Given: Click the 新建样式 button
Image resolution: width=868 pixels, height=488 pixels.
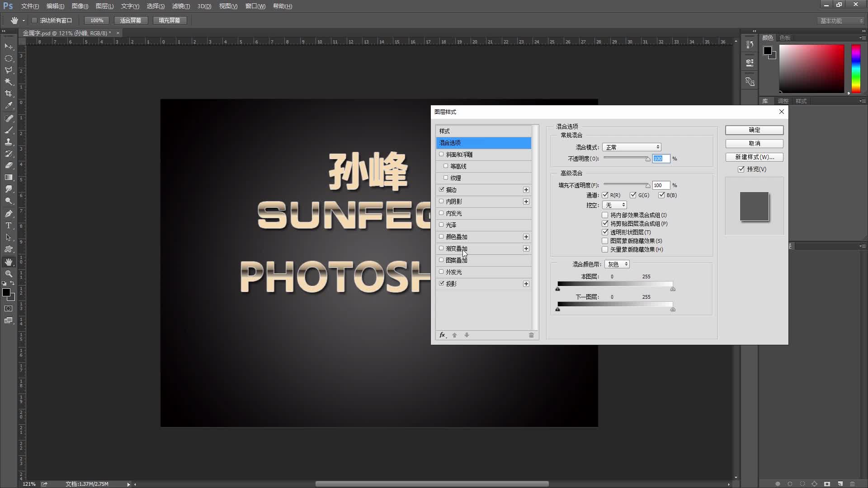Looking at the screenshot, I should 754,157.
